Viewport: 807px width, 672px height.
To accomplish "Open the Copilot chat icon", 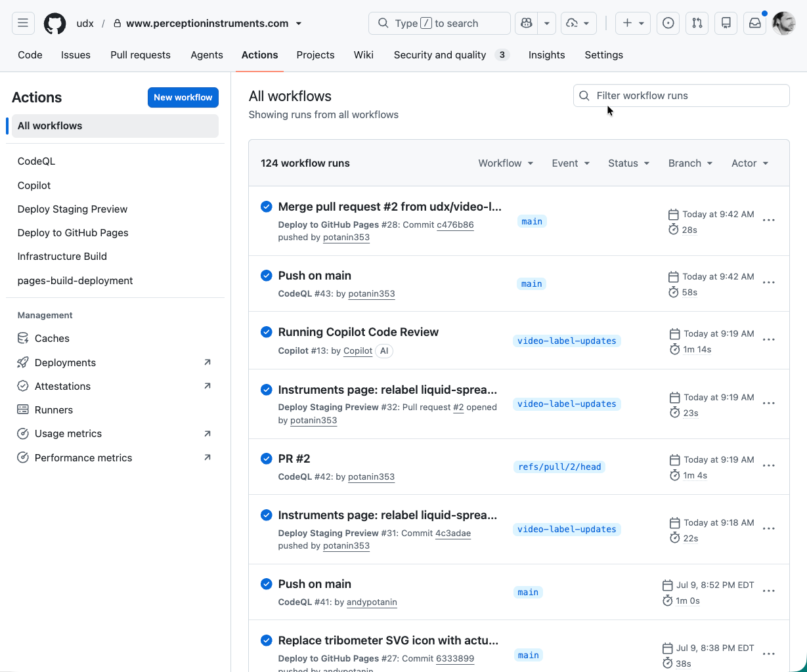I will coord(526,23).
